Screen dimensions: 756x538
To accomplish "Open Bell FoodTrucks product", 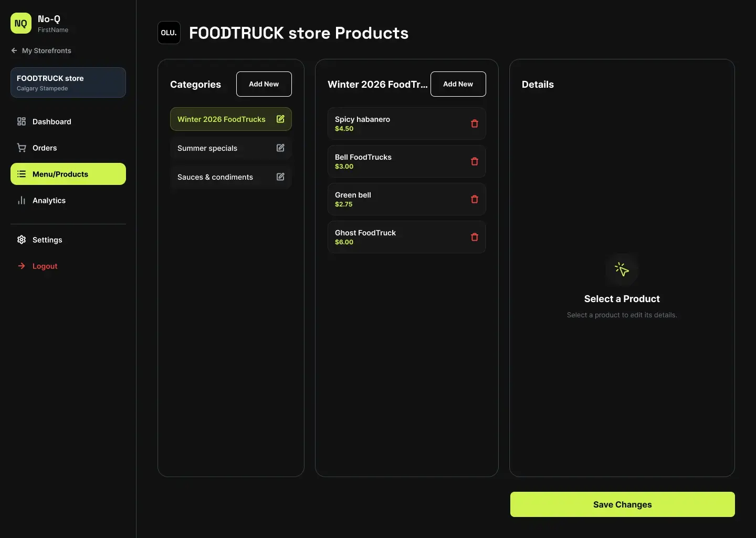I will click(x=407, y=161).
